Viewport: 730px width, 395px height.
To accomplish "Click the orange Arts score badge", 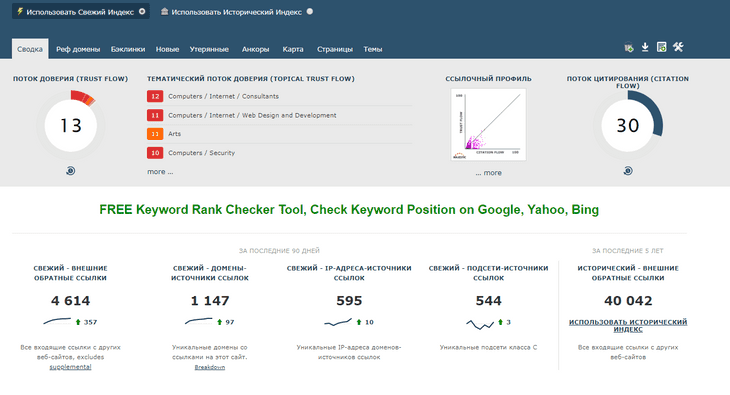I will (x=155, y=134).
